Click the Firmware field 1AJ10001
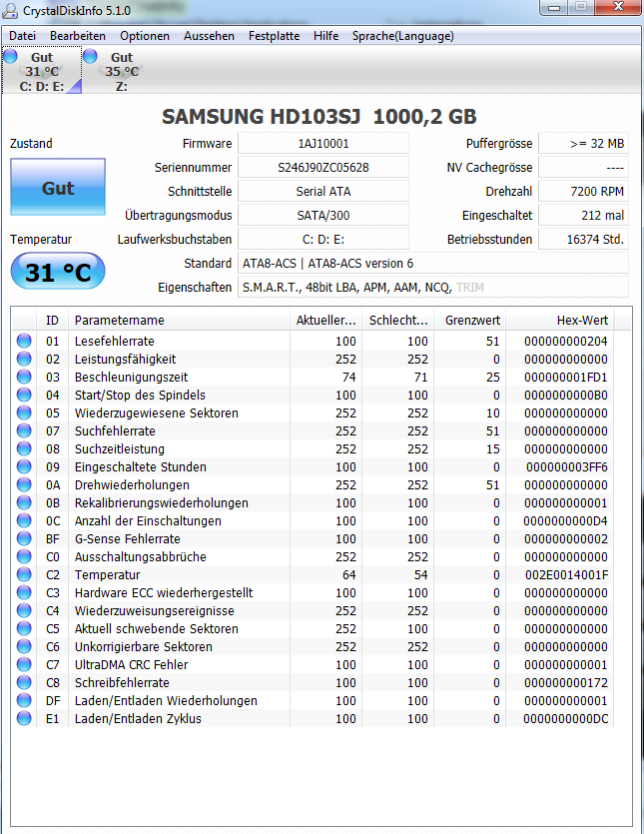The image size is (644, 834). 323,144
